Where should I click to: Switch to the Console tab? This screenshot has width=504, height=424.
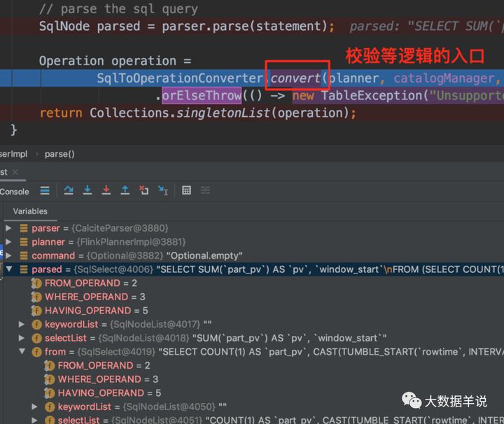click(x=15, y=192)
